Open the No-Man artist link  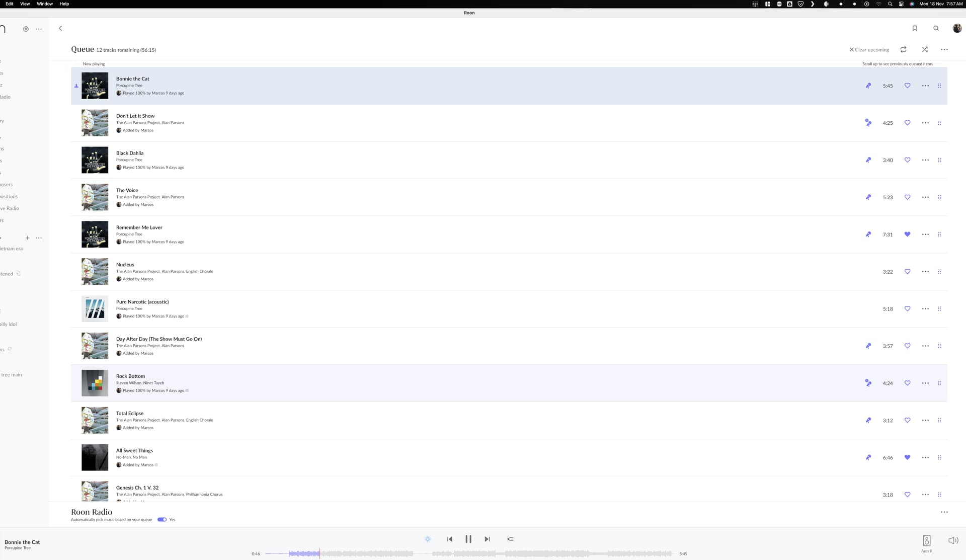point(123,457)
